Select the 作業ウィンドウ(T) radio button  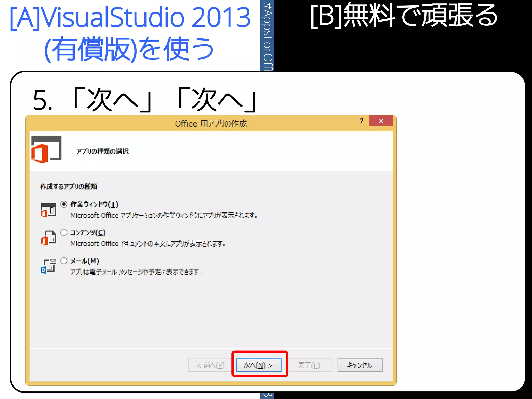tap(64, 204)
